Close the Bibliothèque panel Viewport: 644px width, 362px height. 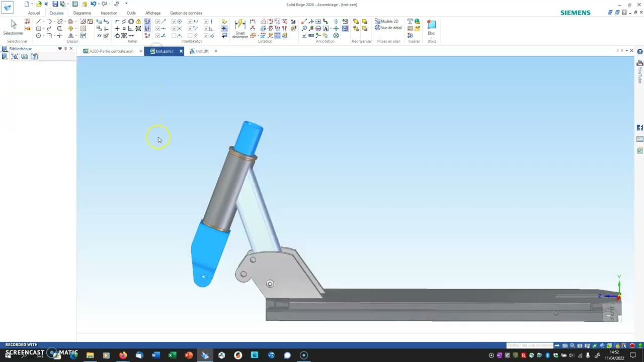[71, 49]
